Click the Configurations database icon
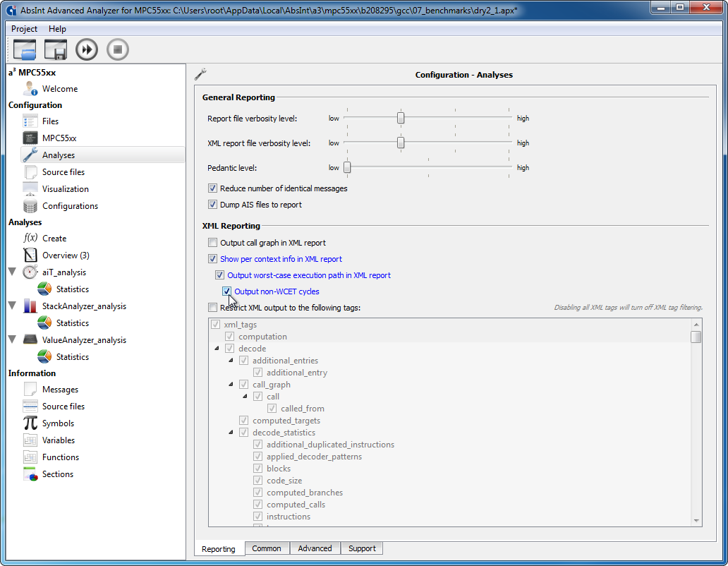 pyautogui.click(x=30, y=205)
